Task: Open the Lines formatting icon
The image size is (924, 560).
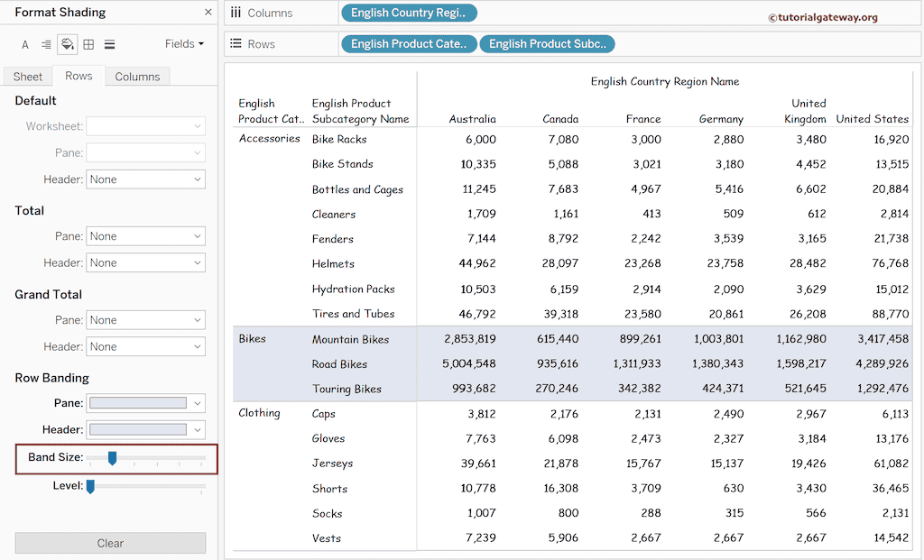Action: point(110,43)
